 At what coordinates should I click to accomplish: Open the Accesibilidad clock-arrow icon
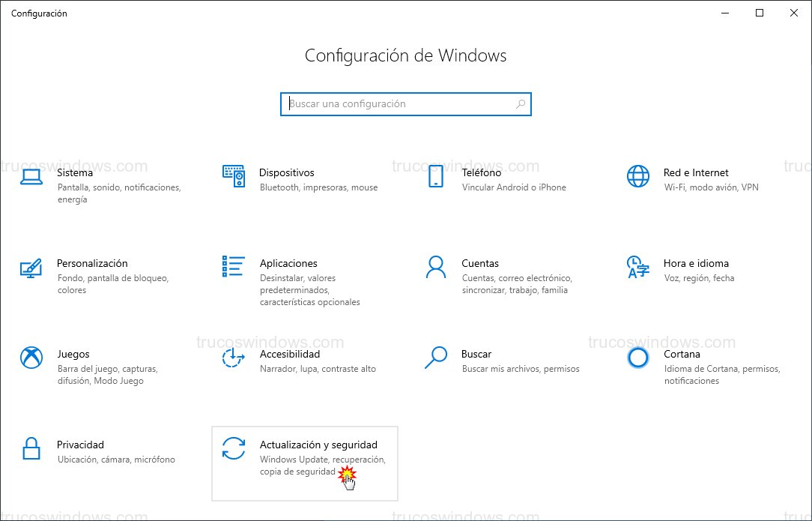pyautogui.click(x=234, y=358)
